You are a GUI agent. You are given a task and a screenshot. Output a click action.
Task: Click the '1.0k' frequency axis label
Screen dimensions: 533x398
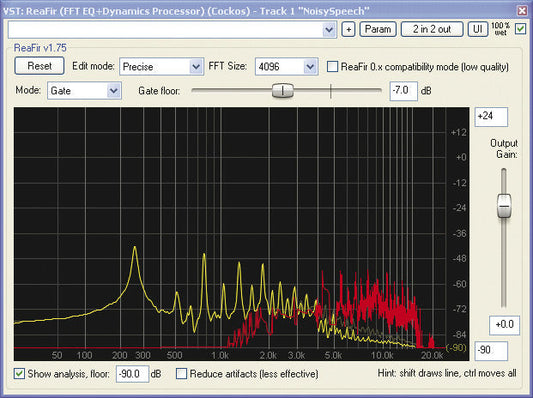(x=220, y=356)
